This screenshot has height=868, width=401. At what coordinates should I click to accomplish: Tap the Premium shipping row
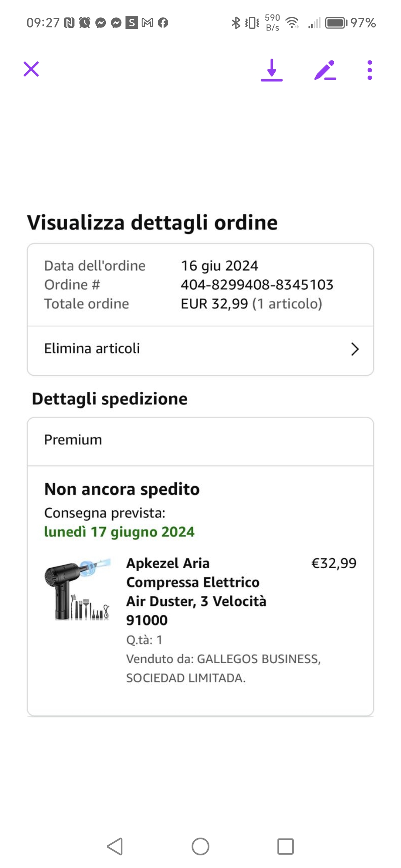pyautogui.click(x=200, y=441)
